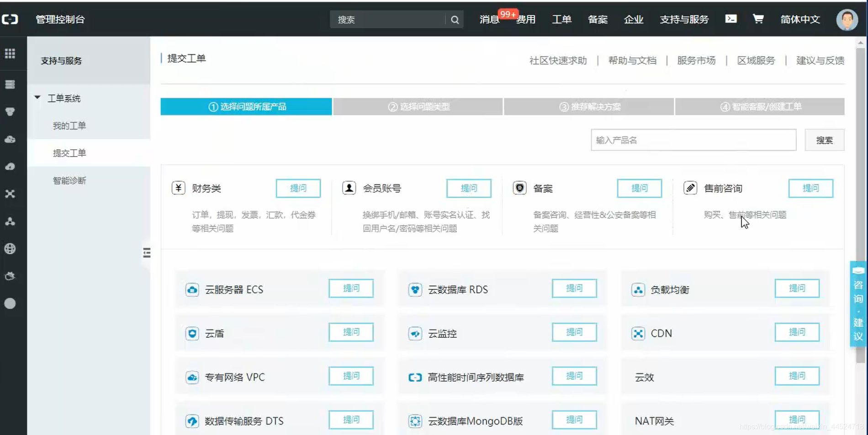The width and height of the screenshot is (868, 435).
Task: Click the 高性能时间序列数据库 product icon
Action: pyautogui.click(x=415, y=377)
